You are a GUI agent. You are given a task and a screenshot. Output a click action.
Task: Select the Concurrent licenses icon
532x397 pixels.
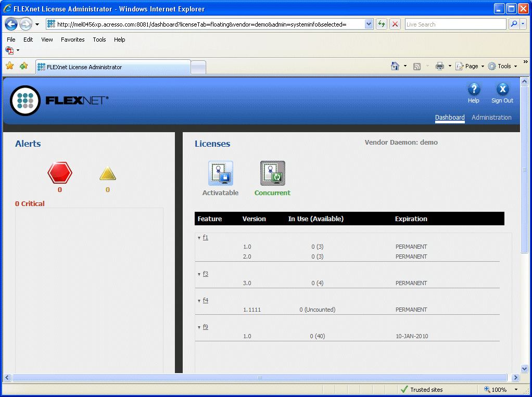click(x=272, y=173)
